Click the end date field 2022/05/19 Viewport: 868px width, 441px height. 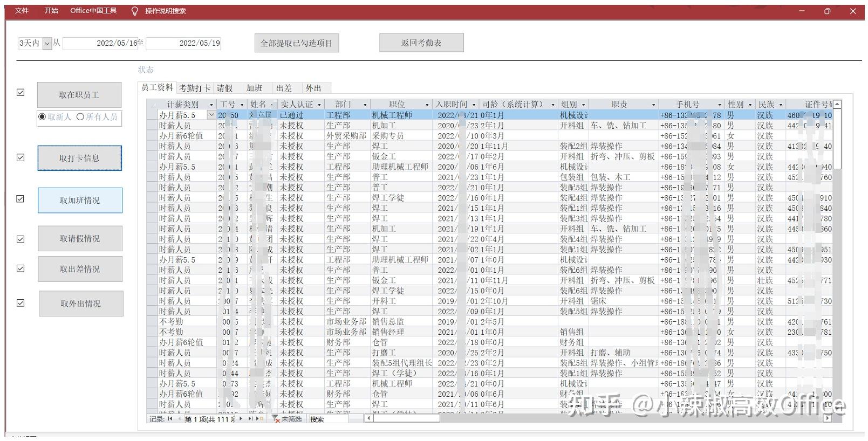pyautogui.click(x=183, y=43)
